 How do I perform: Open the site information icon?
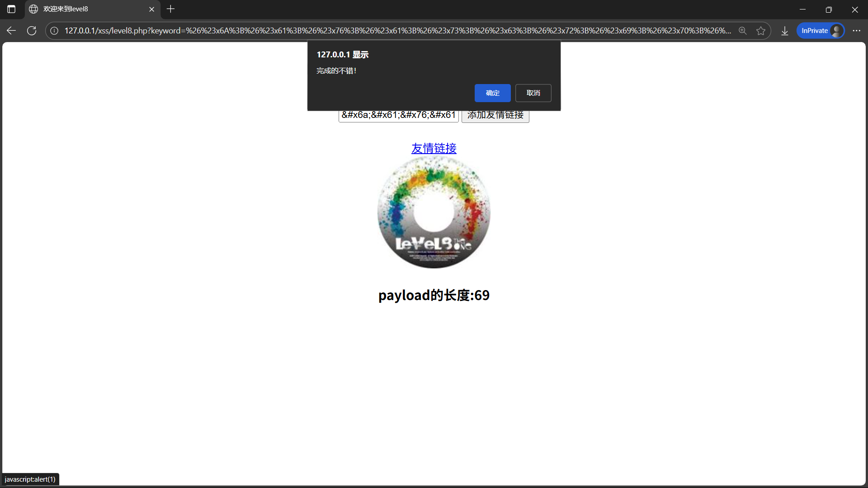point(54,31)
